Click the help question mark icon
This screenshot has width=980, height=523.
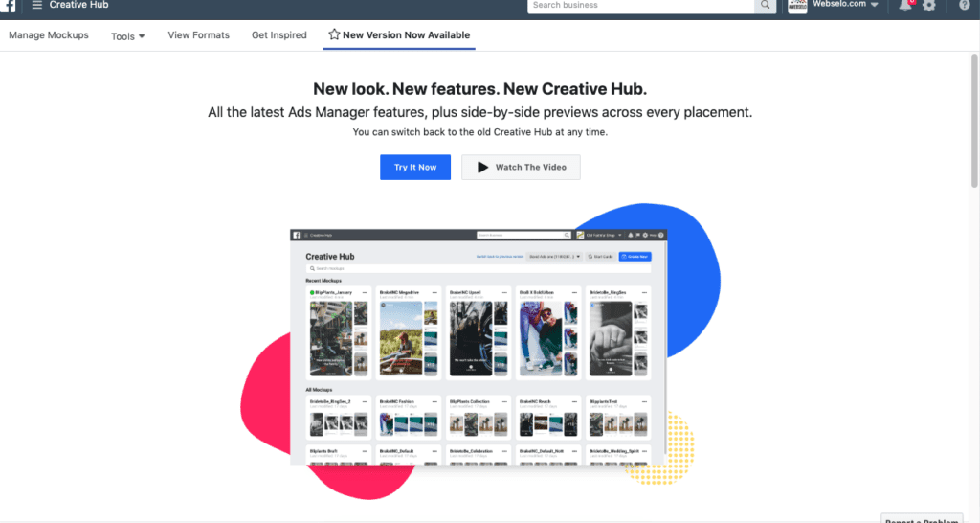(x=965, y=6)
